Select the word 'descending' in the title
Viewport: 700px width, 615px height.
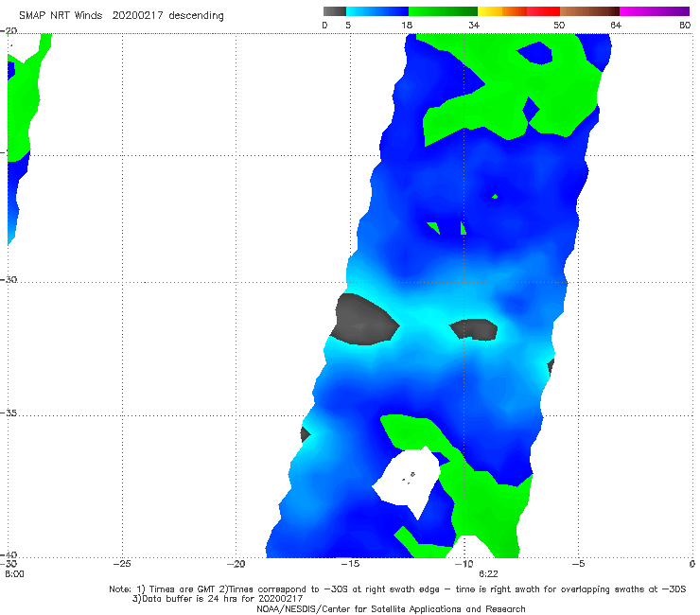pos(197,16)
